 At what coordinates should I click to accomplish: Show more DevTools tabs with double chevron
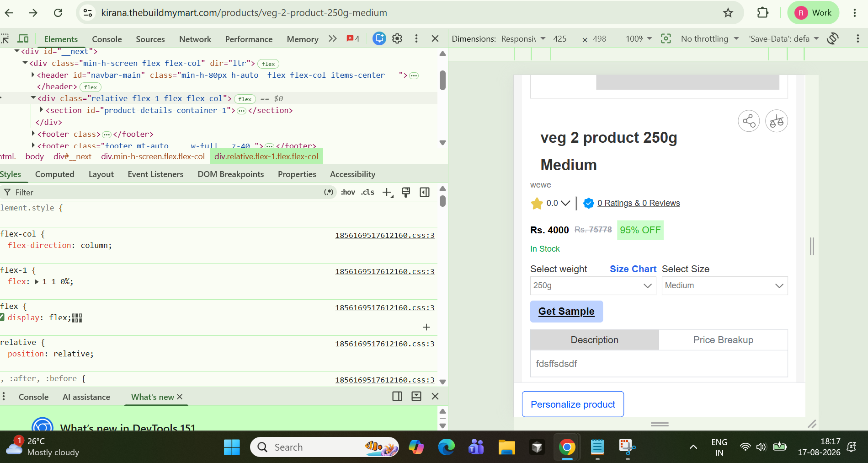coord(333,39)
